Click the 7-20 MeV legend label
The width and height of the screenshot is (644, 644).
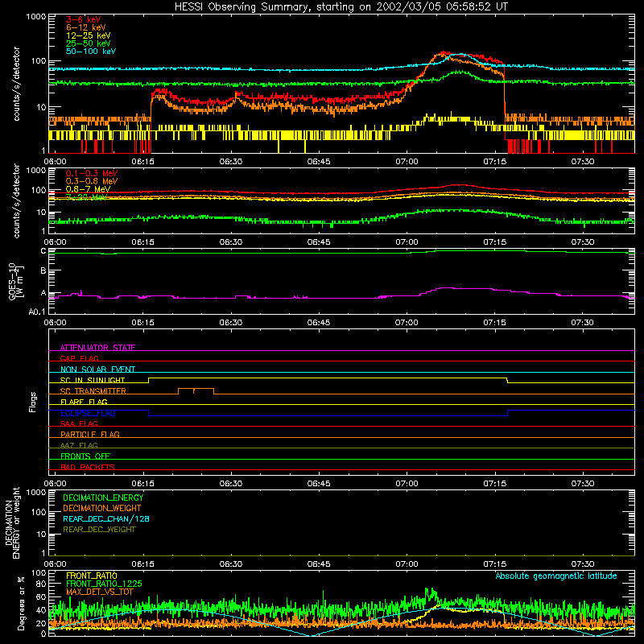(x=86, y=197)
